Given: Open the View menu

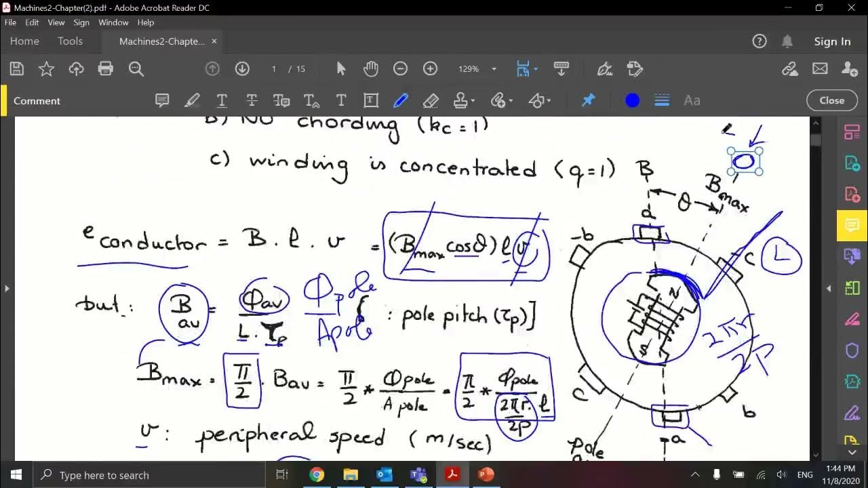Looking at the screenshot, I should 56,22.
